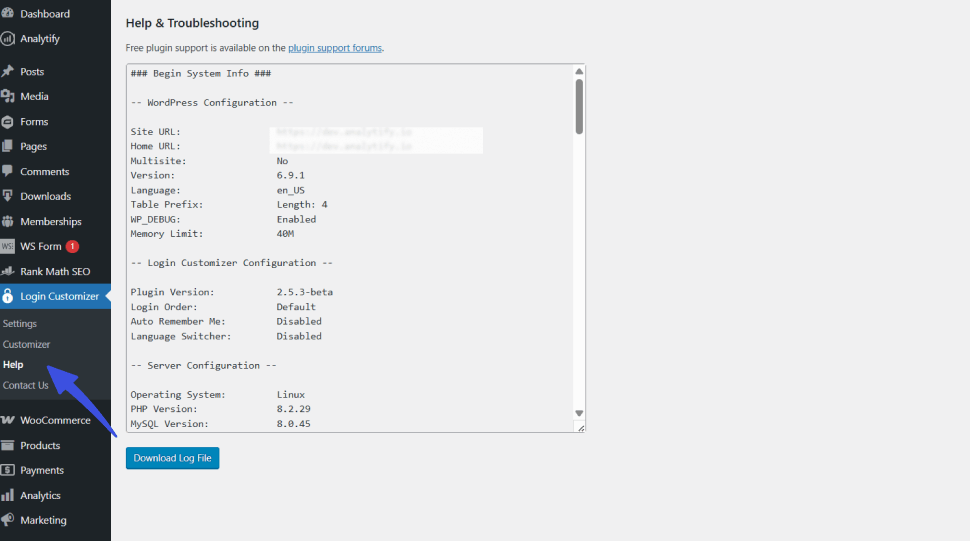Image resolution: width=970 pixels, height=541 pixels.
Task: Click the Posts pin icon
Action: point(7,71)
